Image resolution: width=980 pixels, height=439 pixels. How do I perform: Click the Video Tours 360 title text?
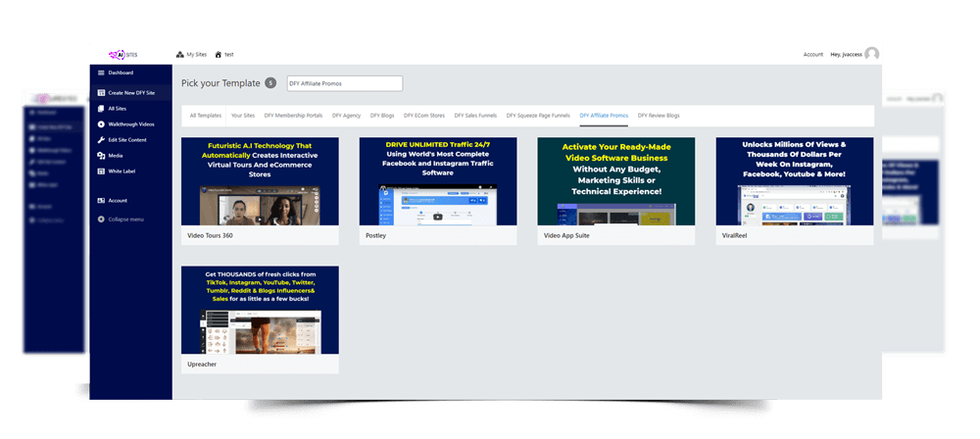coord(210,236)
